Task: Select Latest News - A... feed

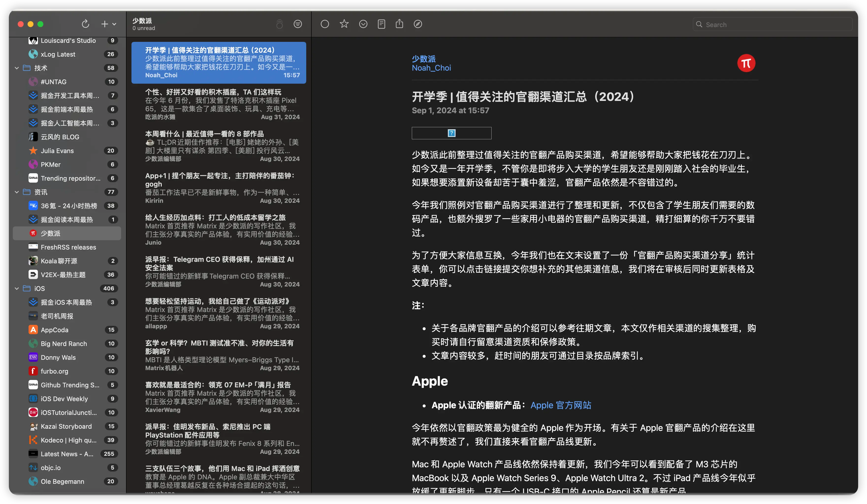Action: click(67, 454)
